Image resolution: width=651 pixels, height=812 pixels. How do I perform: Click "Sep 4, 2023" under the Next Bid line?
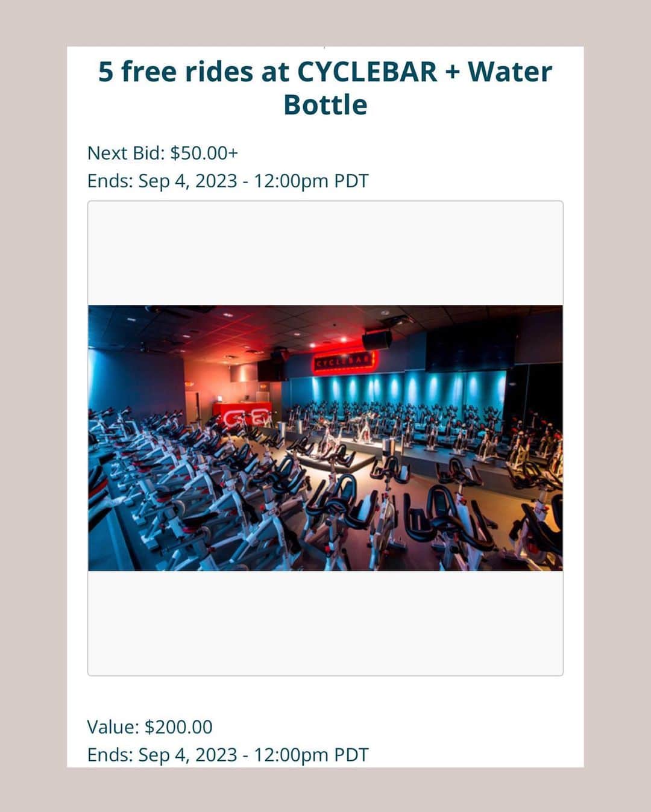pos(187,181)
